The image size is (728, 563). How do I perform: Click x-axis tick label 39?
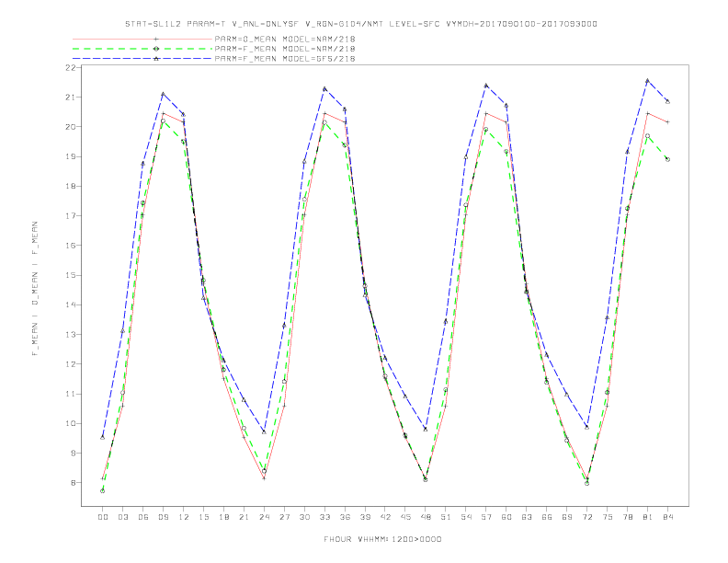point(365,517)
